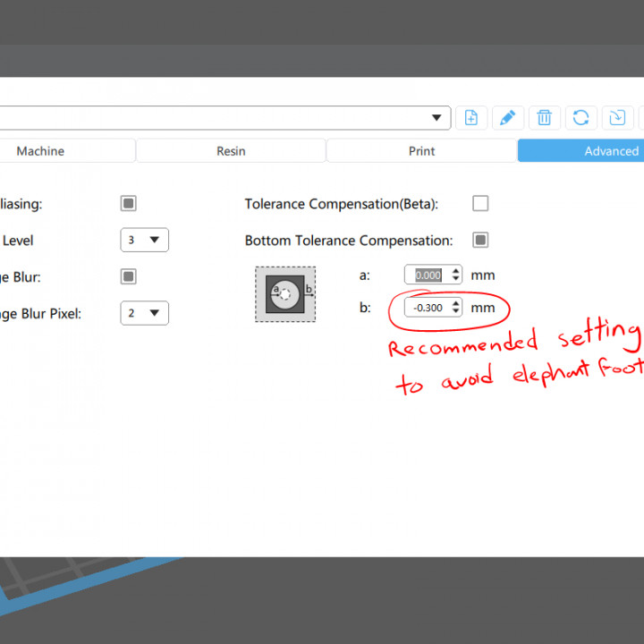Toggle the Image Blur checkbox
Screen dimensions: 644x644
point(129,276)
